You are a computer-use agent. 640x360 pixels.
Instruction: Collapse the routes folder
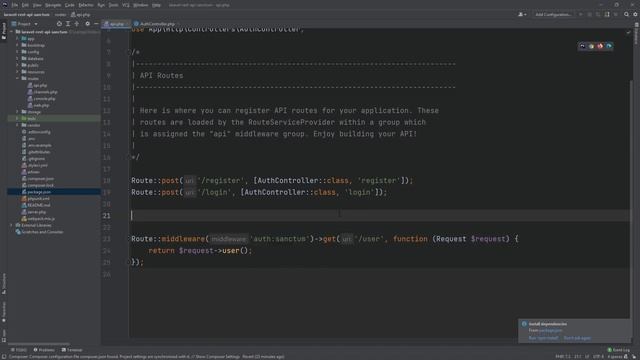tap(17, 78)
